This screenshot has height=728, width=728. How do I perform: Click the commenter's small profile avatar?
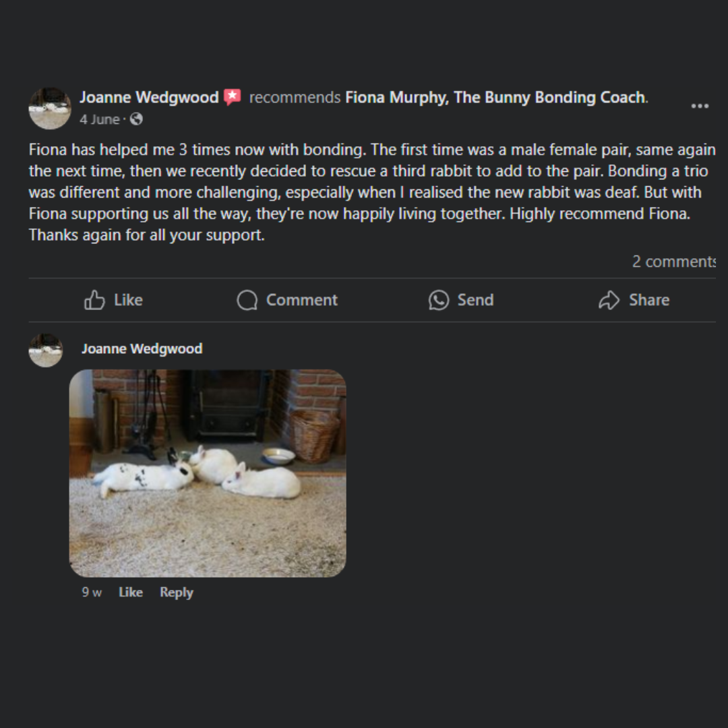(46, 351)
